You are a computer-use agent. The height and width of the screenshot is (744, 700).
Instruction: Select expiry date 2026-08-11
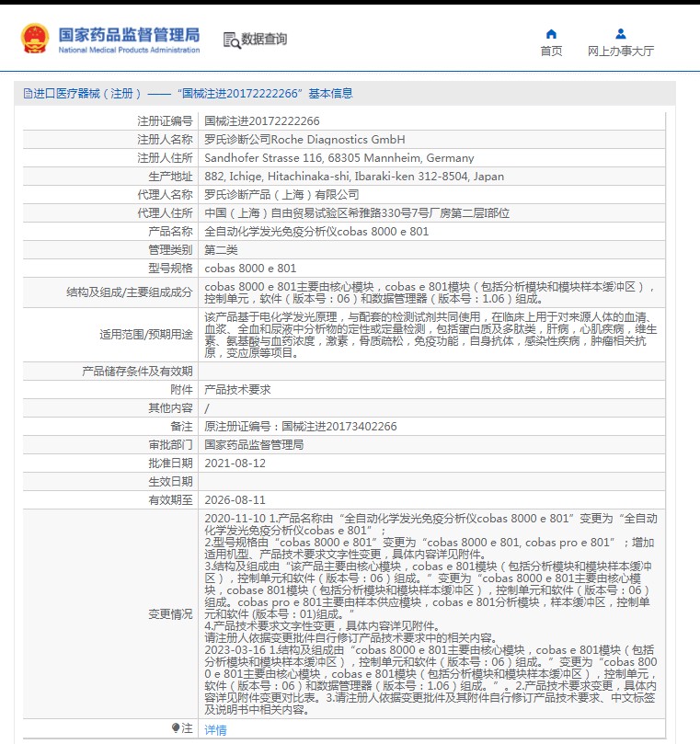click(x=235, y=500)
